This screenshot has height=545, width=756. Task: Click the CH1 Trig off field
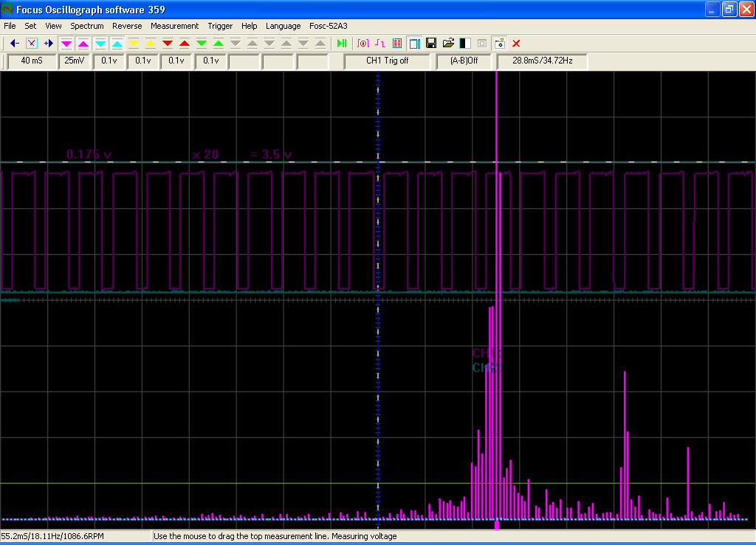387,61
